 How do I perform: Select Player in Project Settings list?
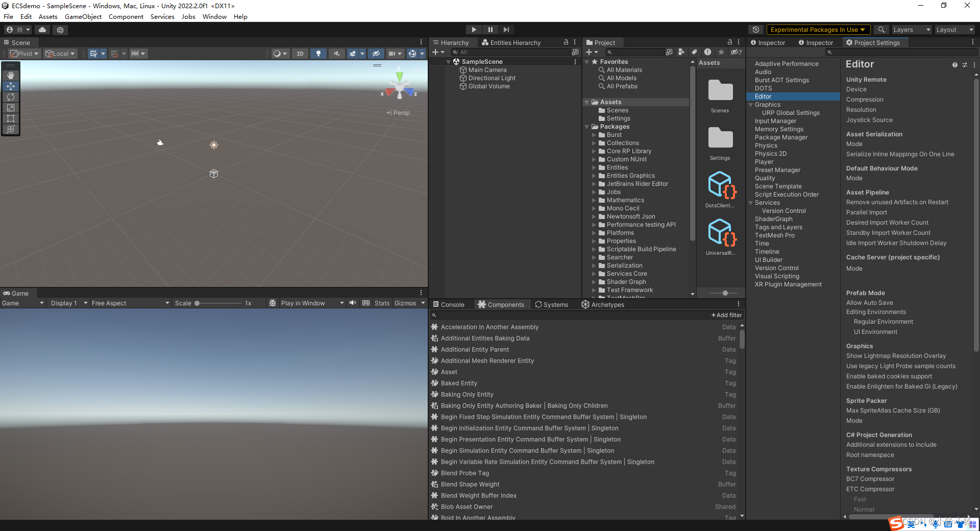[764, 162]
